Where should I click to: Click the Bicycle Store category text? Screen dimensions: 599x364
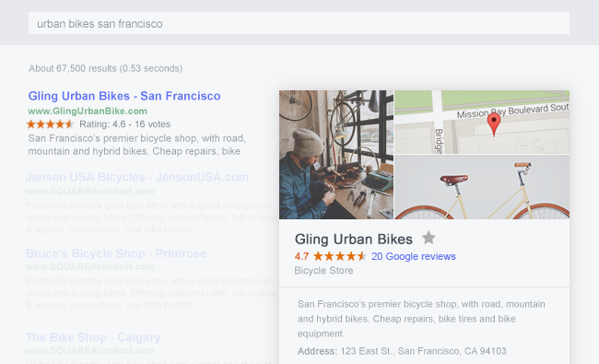click(x=323, y=270)
